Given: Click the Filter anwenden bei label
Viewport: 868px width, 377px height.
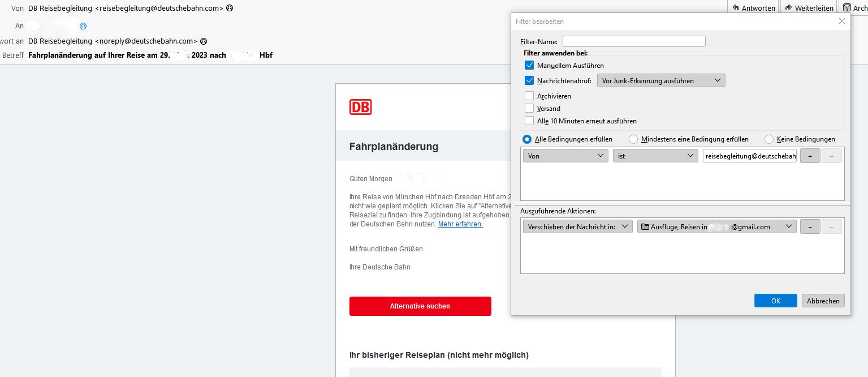Looking at the screenshot, I should (x=556, y=53).
